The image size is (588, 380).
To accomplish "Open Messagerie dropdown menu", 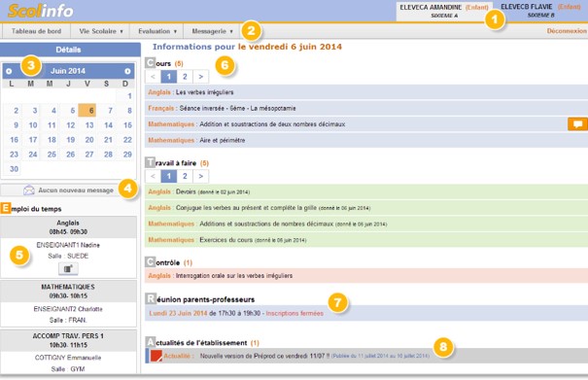I will tap(212, 31).
